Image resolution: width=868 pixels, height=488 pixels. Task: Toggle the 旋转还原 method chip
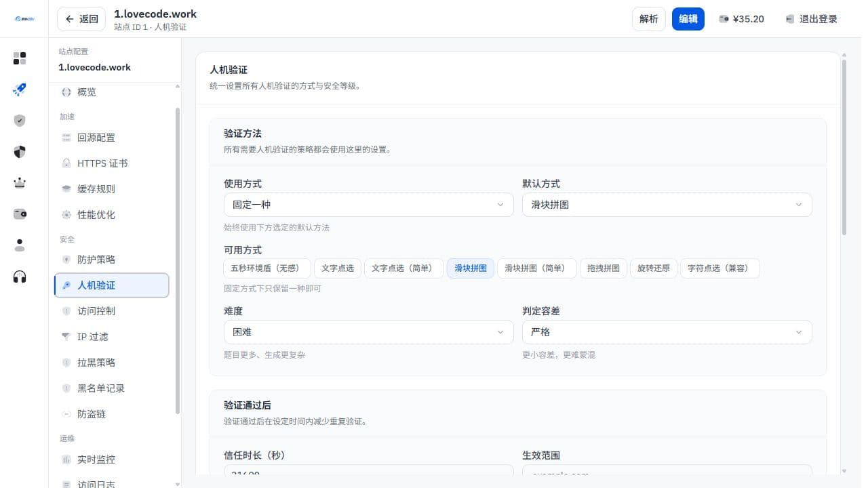(x=654, y=268)
